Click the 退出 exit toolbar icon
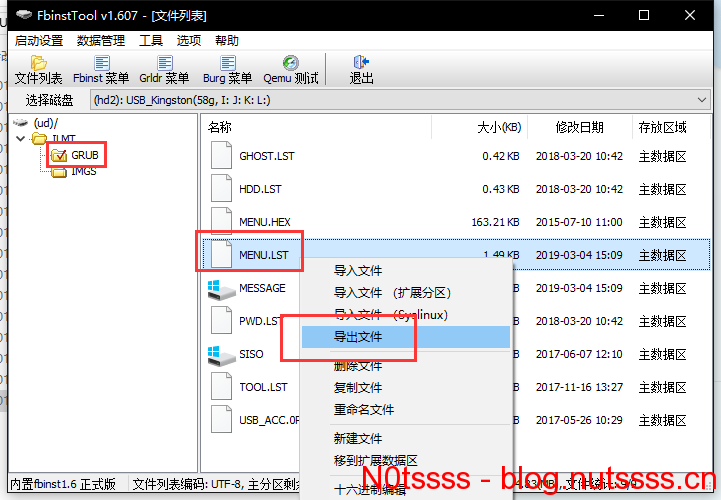 click(x=361, y=69)
